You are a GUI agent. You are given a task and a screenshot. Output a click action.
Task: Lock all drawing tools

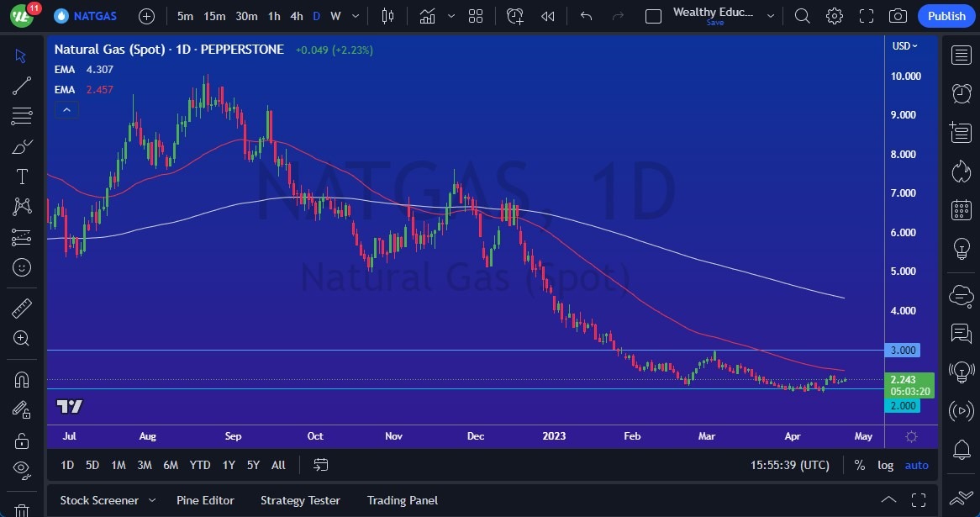tap(22, 441)
